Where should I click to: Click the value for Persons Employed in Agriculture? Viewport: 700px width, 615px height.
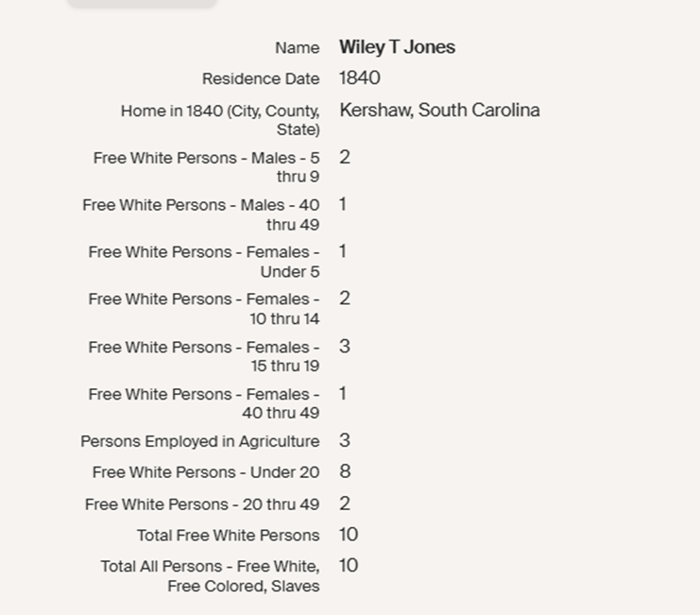tap(345, 441)
